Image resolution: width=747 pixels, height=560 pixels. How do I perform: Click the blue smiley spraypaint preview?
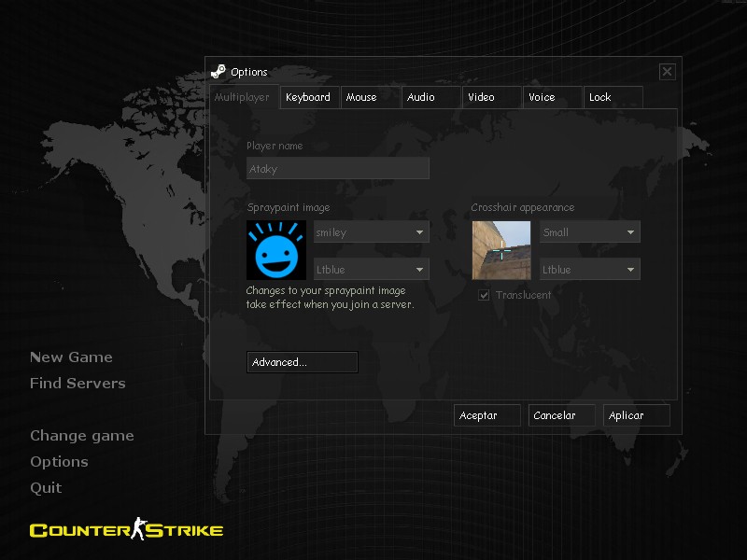[x=276, y=249]
